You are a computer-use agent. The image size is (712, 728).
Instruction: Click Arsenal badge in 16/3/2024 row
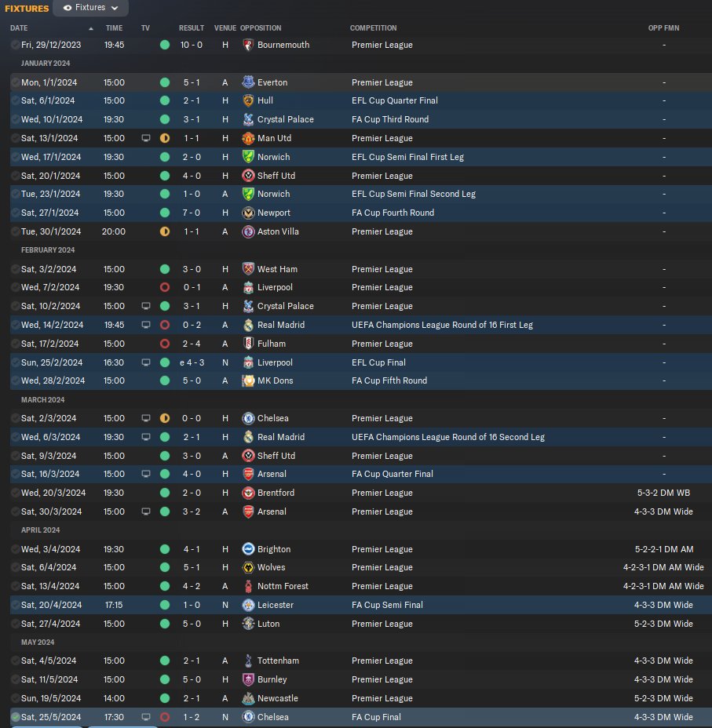coord(249,474)
